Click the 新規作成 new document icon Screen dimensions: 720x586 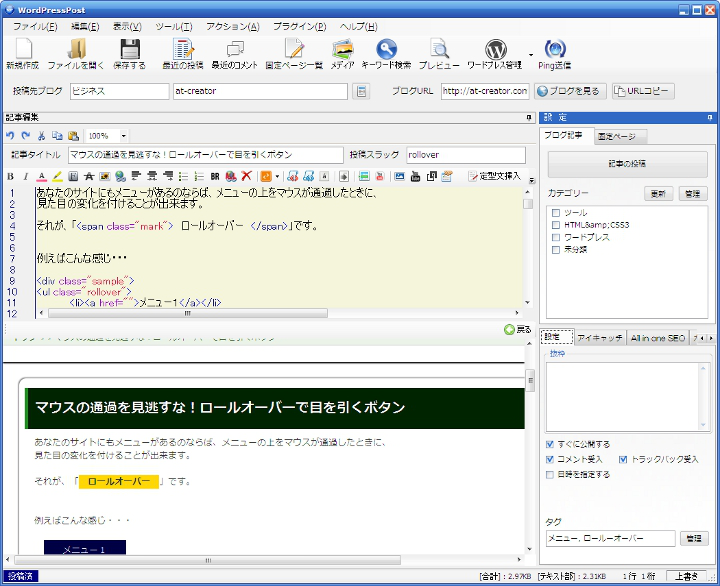(x=23, y=49)
